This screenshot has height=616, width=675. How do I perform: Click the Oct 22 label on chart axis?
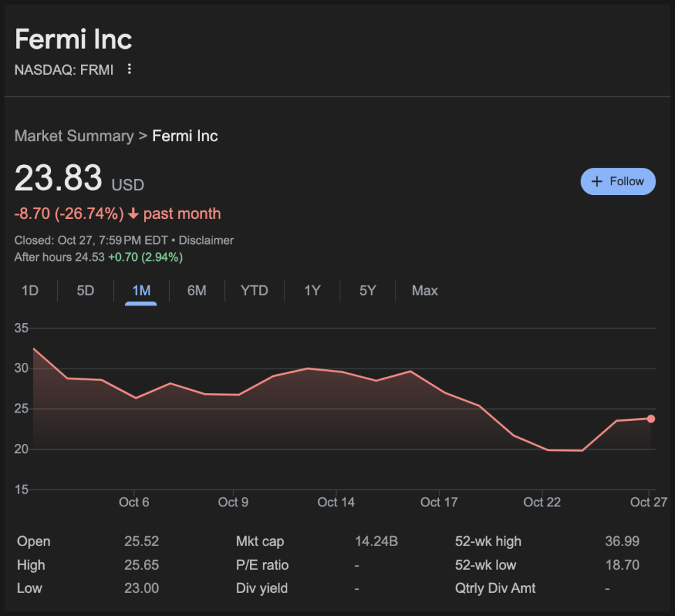pos(542,502)
